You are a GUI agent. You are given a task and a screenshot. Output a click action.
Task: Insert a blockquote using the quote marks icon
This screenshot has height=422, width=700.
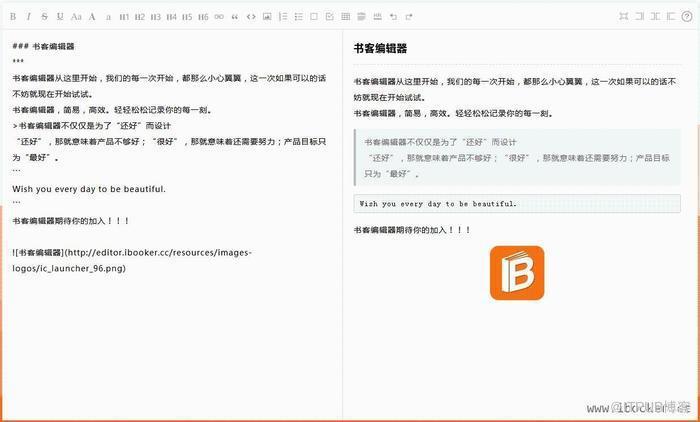[x=235, y=17]
